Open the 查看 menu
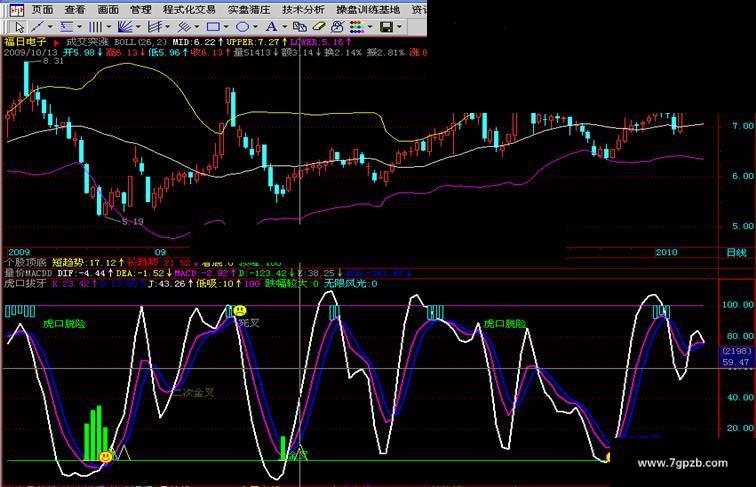756x487 pixels. (75, 10)
